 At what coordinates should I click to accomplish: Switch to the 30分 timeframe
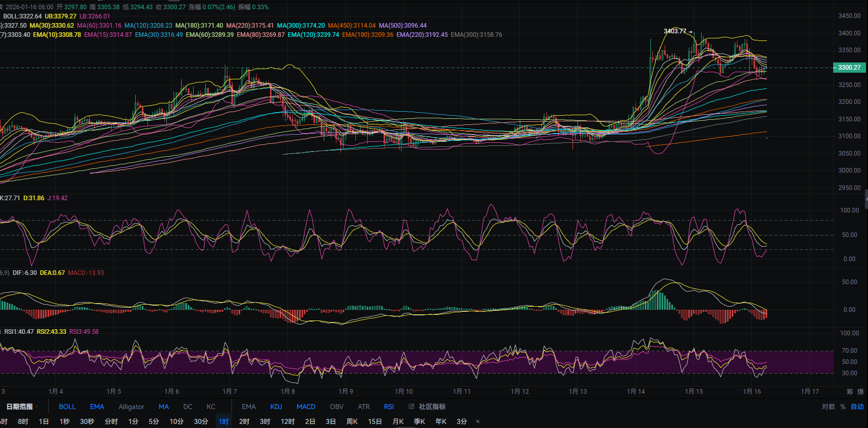click(x=201, y=421)
